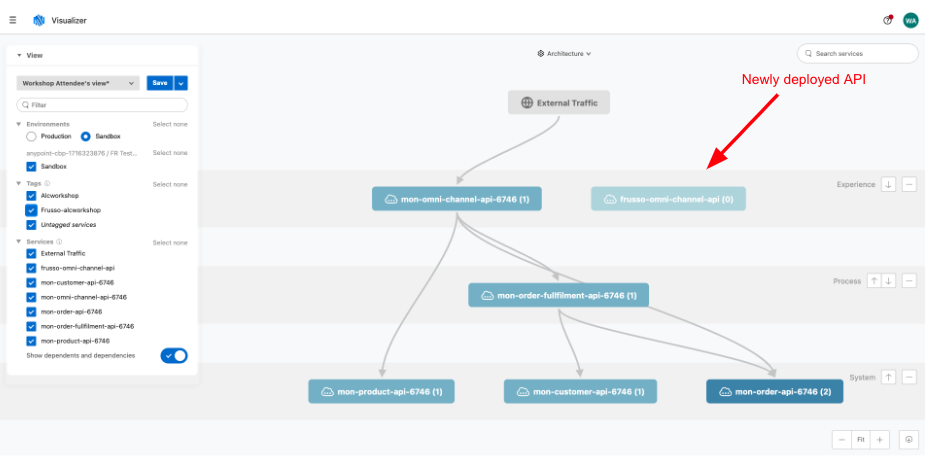Uncheck the Alcworkshop tag checkbox
Screen dimensions: 931x457
tap(32, 196)
